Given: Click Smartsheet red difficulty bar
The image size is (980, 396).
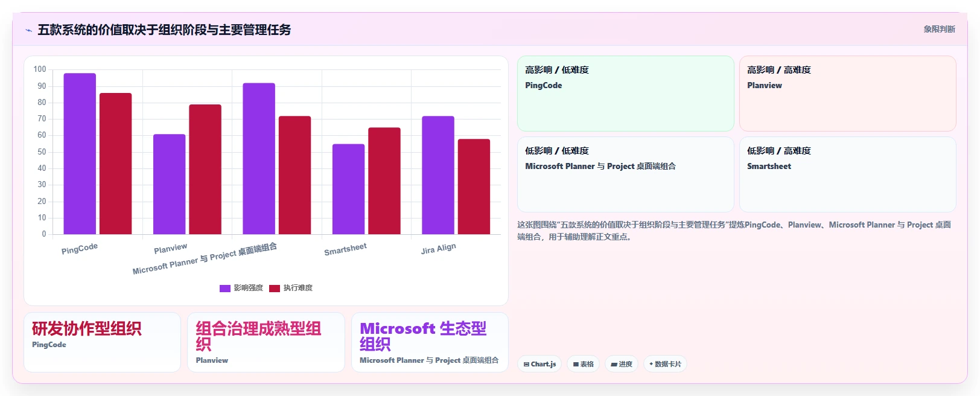Looking at the screenshot, I should [x=384, y=181].
